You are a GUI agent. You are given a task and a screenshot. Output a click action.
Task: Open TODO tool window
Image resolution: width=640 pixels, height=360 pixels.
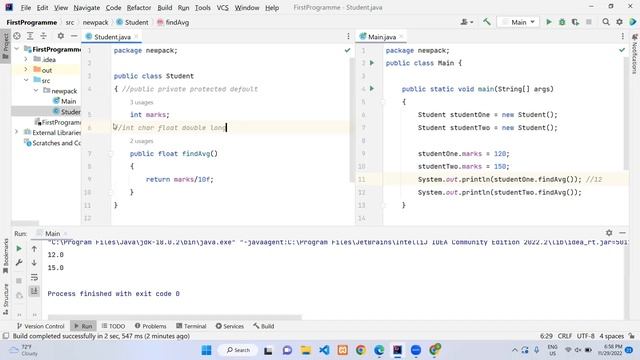point(113,326)
